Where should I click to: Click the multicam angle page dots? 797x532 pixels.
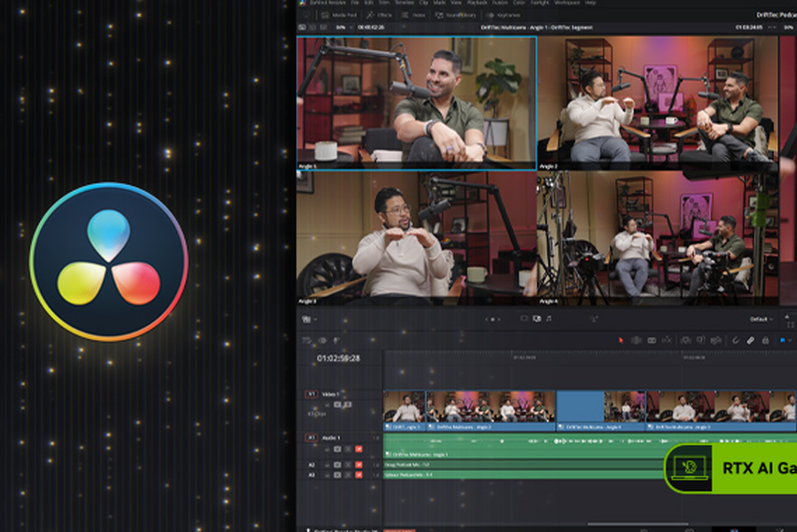[x=493, y=319]
